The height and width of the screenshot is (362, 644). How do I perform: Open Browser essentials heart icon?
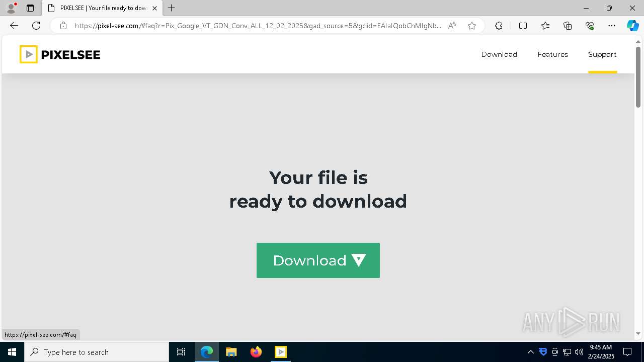pos(590,26)
